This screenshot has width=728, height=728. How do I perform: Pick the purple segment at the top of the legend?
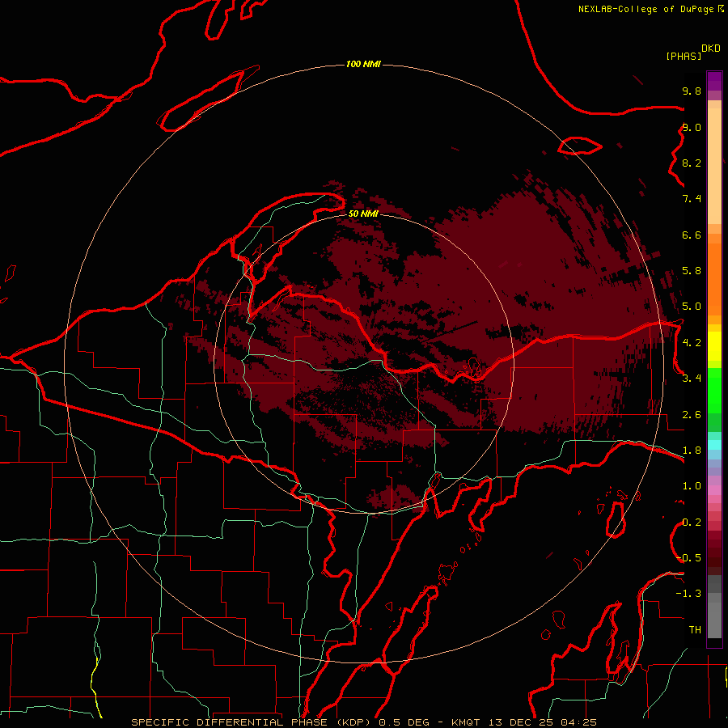coord(714,81)
